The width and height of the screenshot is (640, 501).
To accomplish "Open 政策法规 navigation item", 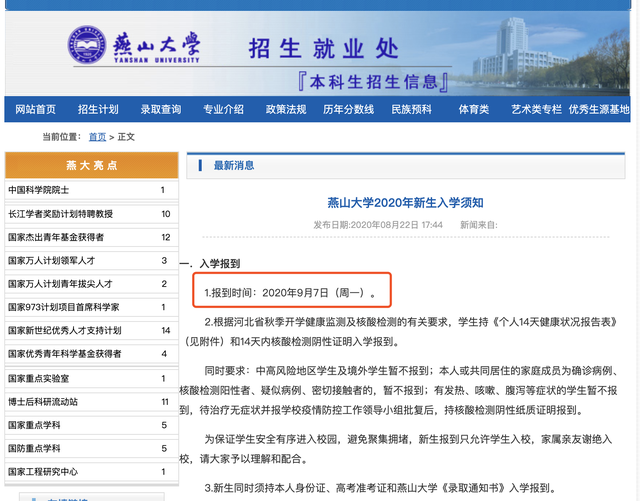I will tap(286, 109).
